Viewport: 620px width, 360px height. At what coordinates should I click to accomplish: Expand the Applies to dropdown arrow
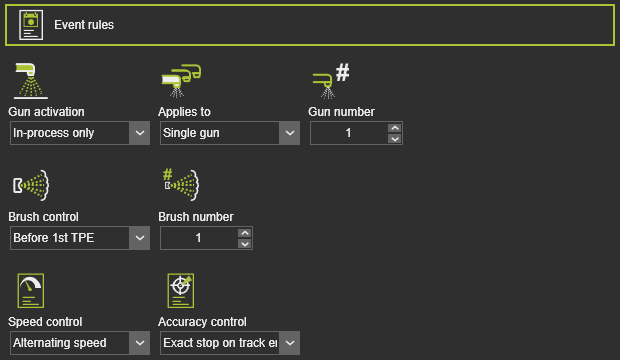[290, 133]
